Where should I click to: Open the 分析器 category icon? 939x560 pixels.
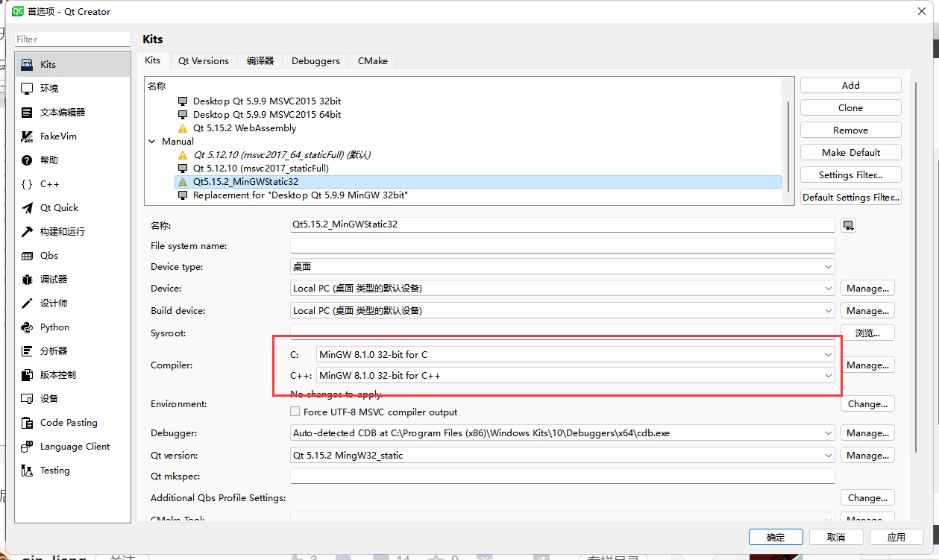click(27, 351)
